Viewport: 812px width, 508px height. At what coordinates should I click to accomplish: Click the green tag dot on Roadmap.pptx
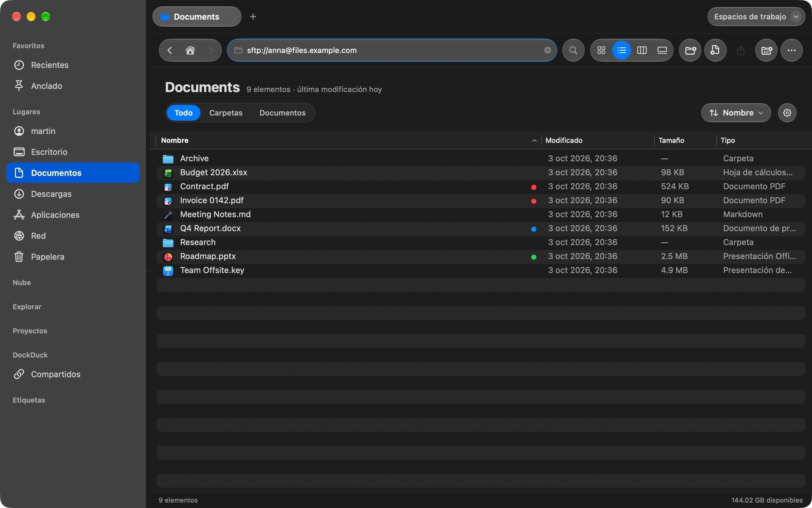coord(534,257)
